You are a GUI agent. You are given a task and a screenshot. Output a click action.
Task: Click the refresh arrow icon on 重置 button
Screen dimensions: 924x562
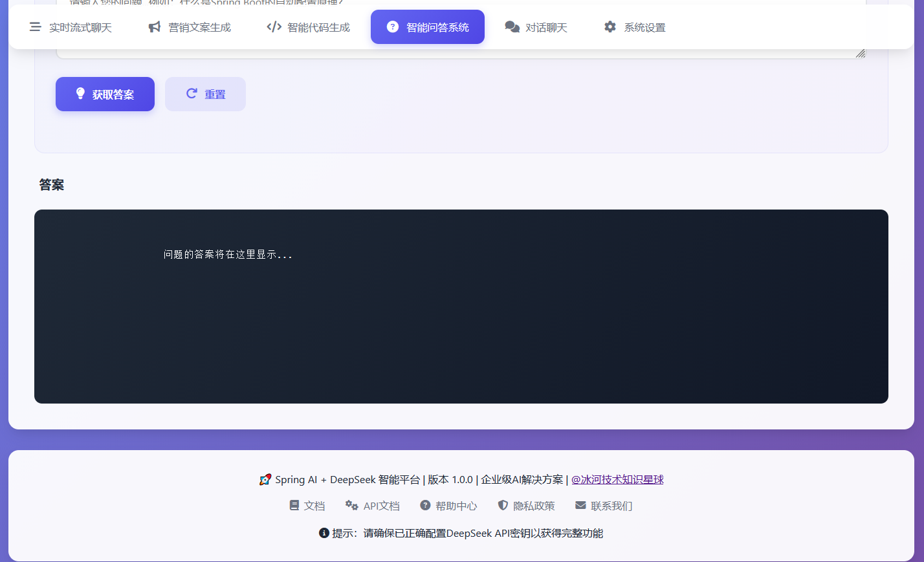tap(192, 94)
